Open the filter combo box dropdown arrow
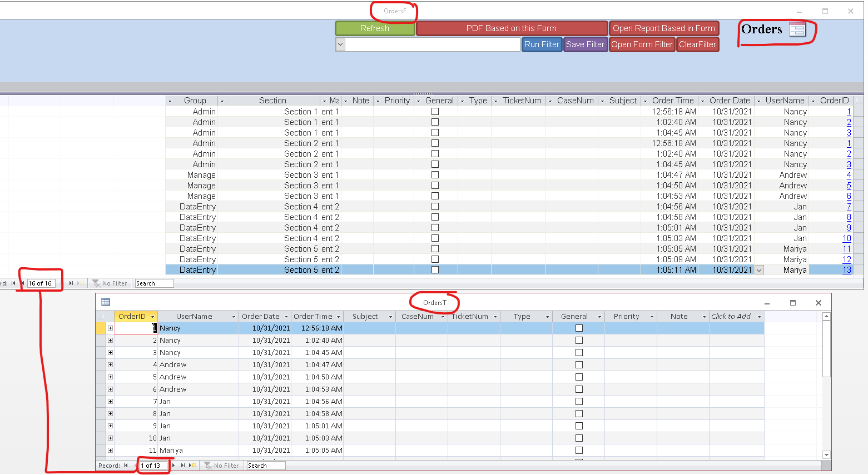 340,44
